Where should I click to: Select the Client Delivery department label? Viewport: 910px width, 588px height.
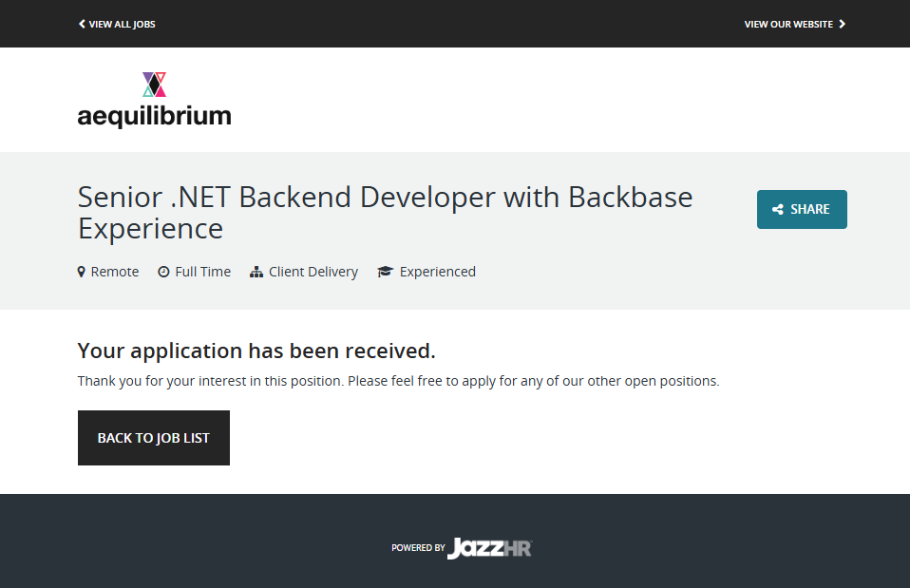coord(313,272)
